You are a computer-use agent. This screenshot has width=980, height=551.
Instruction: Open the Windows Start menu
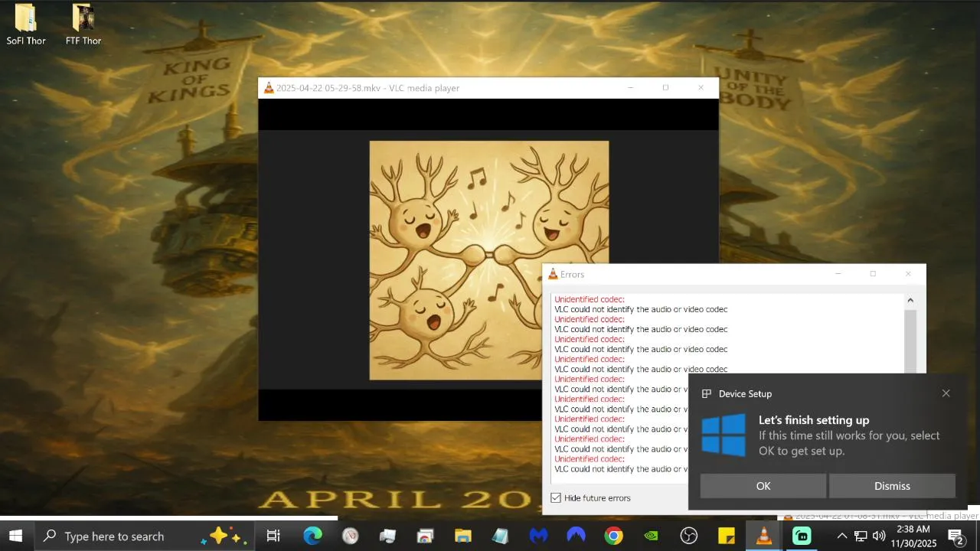(15, 536)
